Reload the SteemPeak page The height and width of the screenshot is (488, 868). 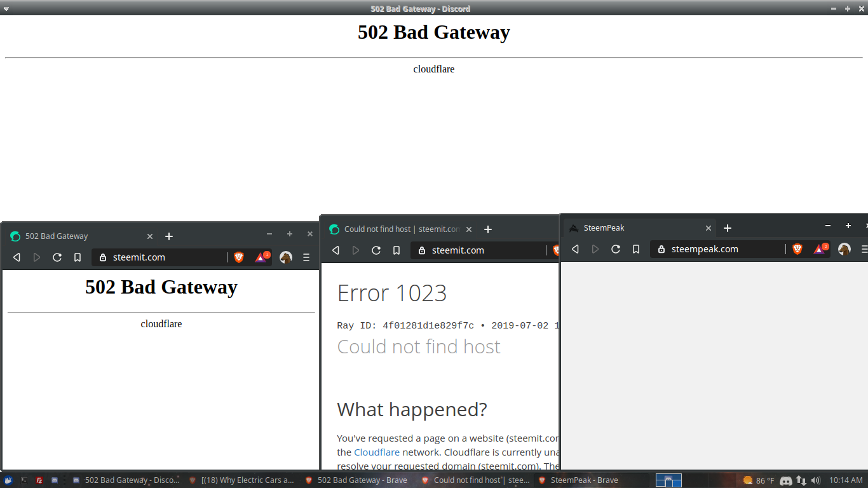(616, 249)
